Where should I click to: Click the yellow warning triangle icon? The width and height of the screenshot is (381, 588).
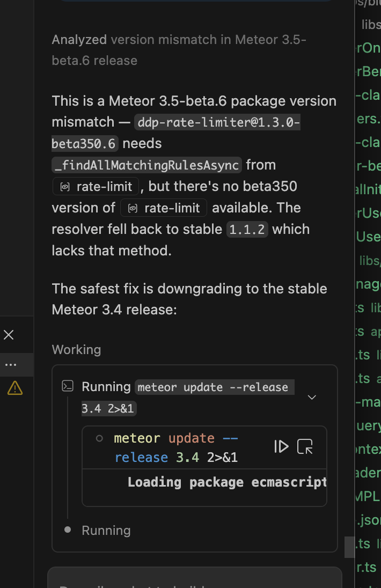point(14,388)
